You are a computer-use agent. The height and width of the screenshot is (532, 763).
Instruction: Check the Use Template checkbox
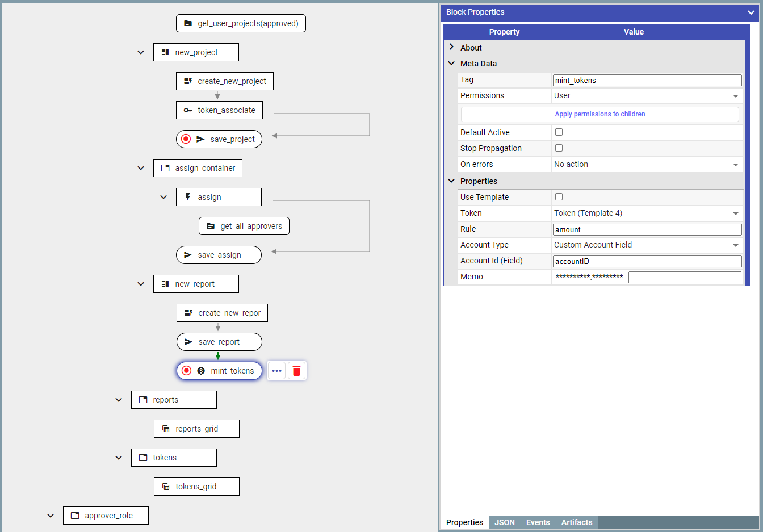point(559,197)
